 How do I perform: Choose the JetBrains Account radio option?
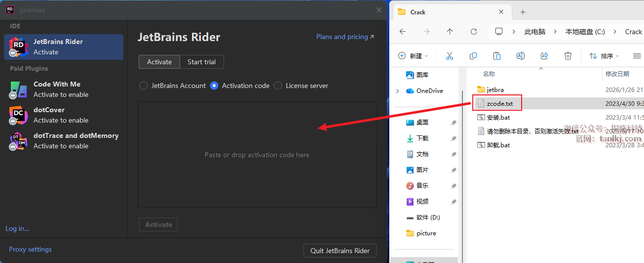point(144,86)
